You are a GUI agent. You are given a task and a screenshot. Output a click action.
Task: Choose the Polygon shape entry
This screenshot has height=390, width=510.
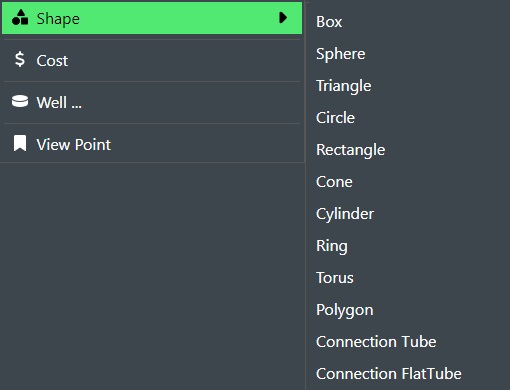pyautogui.click(x=345, y=310)
